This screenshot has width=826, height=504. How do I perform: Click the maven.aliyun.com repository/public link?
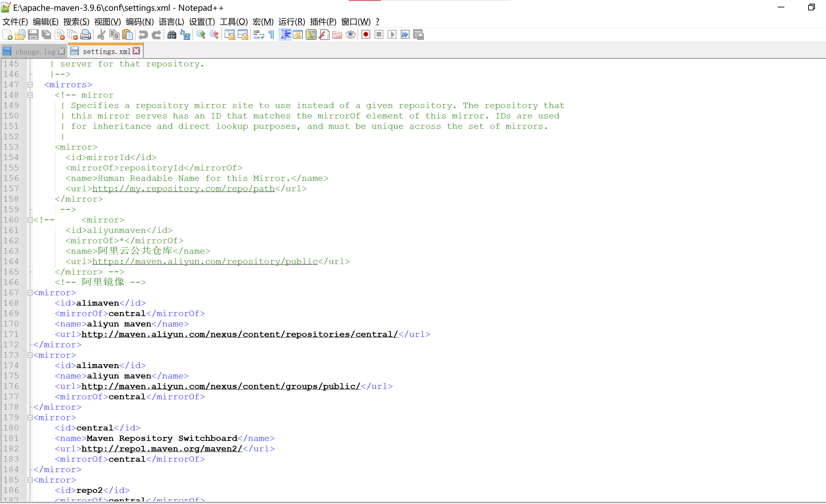point(205,261)
